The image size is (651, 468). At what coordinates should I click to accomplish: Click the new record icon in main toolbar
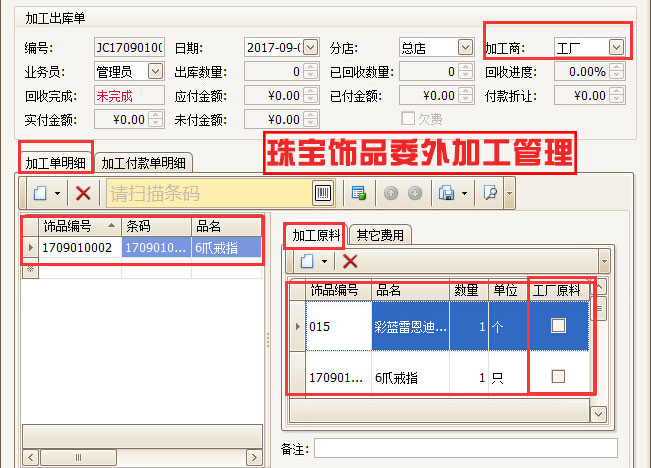tap(39, 192)
